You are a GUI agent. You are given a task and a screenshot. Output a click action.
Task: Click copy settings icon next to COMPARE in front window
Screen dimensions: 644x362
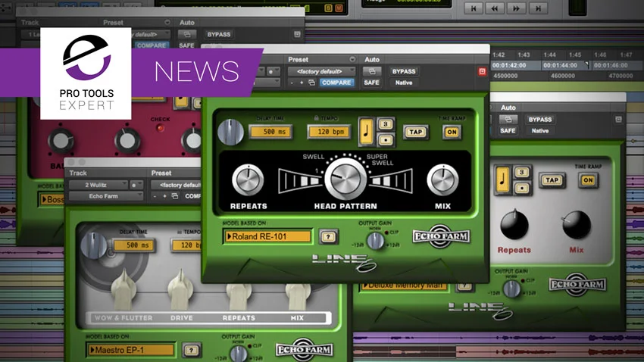tap(311, 83)
